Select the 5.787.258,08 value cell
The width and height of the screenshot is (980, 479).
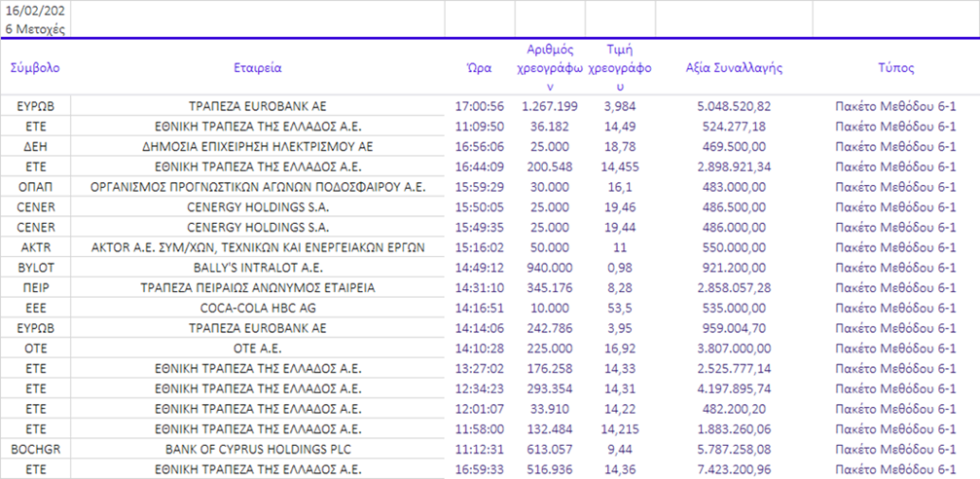click(x=734, y=449)
